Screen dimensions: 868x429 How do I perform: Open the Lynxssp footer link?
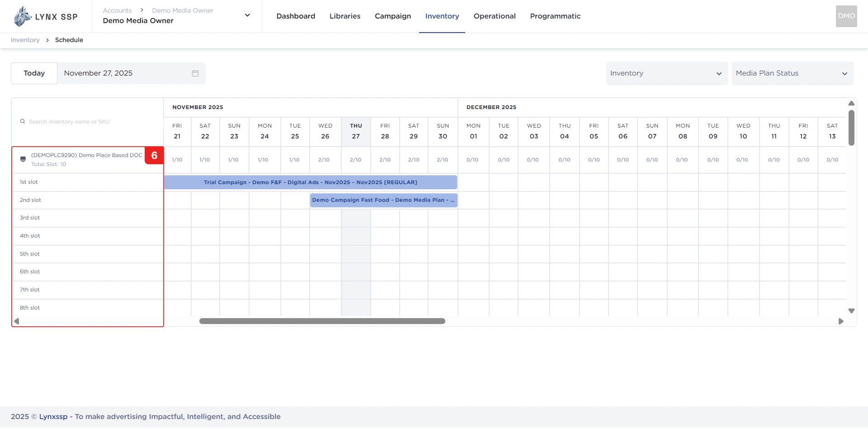point(53,417)
